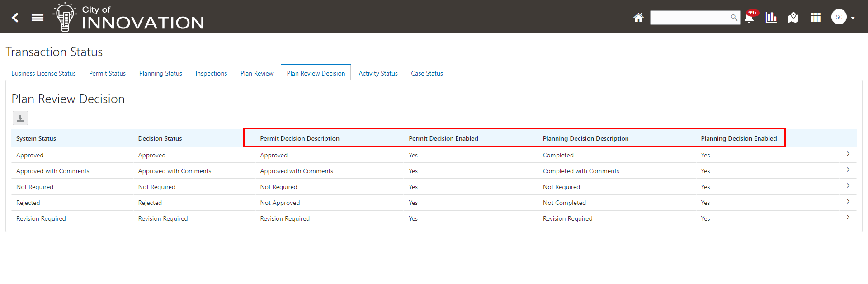This screenshot has width=868, height=284.
Task: Expand the Rejected row chevron
Action: point(848,202)
